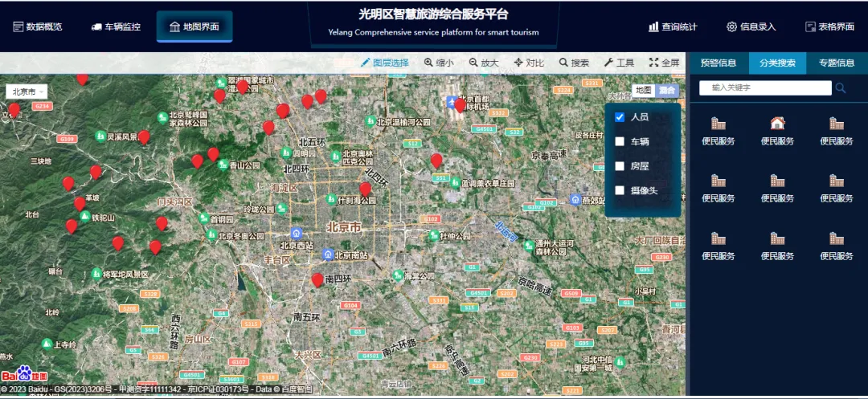The width and height of the screenshot is (868, 399).
Task: Enable the 房屋 layer checkbox
Action: coord(620,166)
